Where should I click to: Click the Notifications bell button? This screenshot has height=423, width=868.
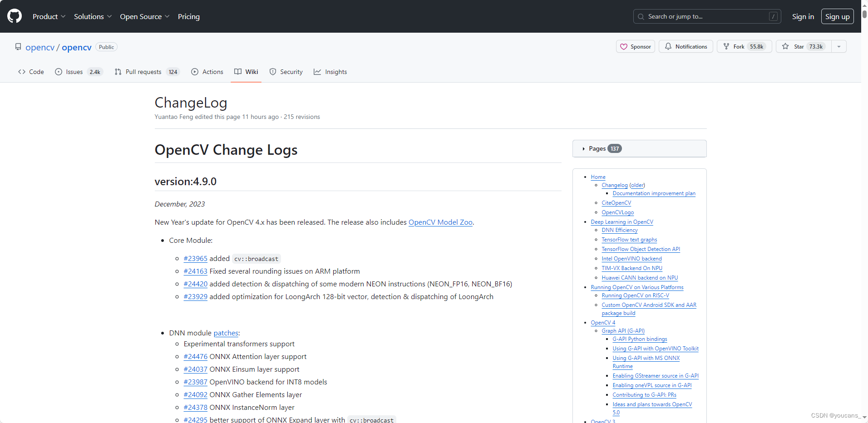coord(686,46)
